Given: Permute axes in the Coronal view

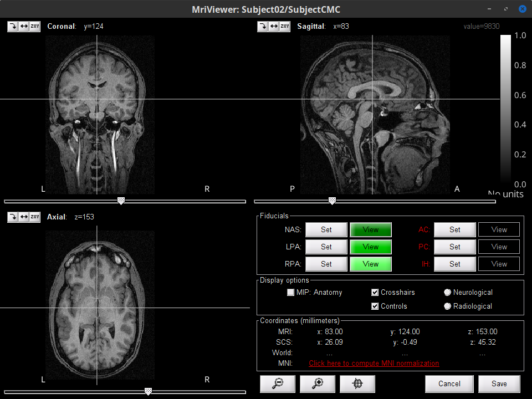Looking at the screenshot, I should pyautogui.click(x=35, y=27).
